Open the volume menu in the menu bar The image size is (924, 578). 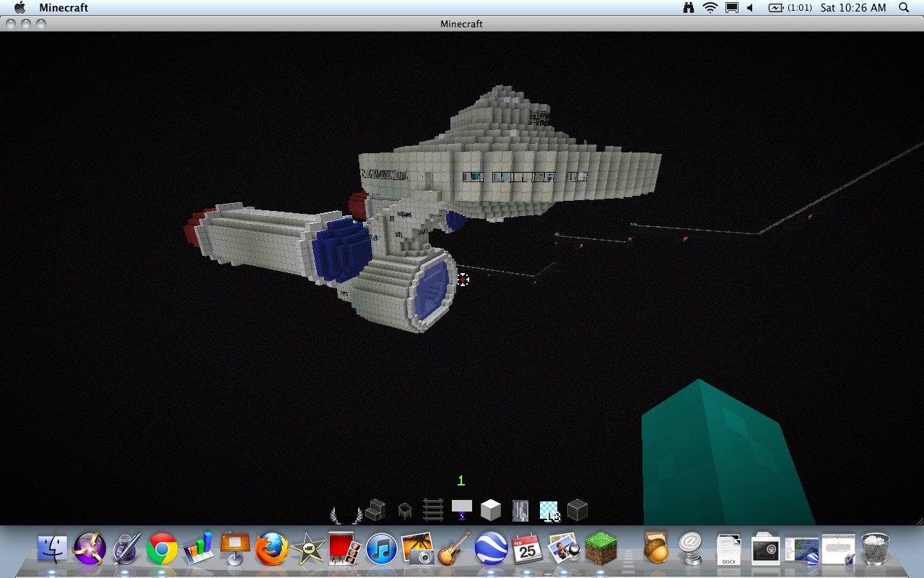click(748, 8)
